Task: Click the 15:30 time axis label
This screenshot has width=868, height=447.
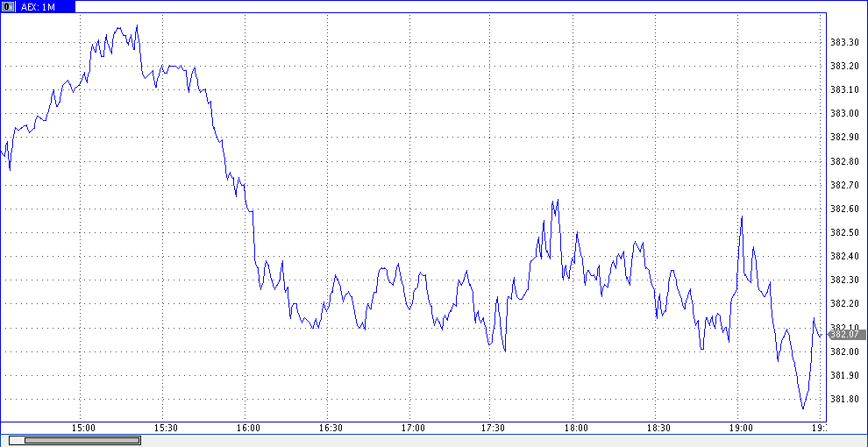Action: pos(166,429)
